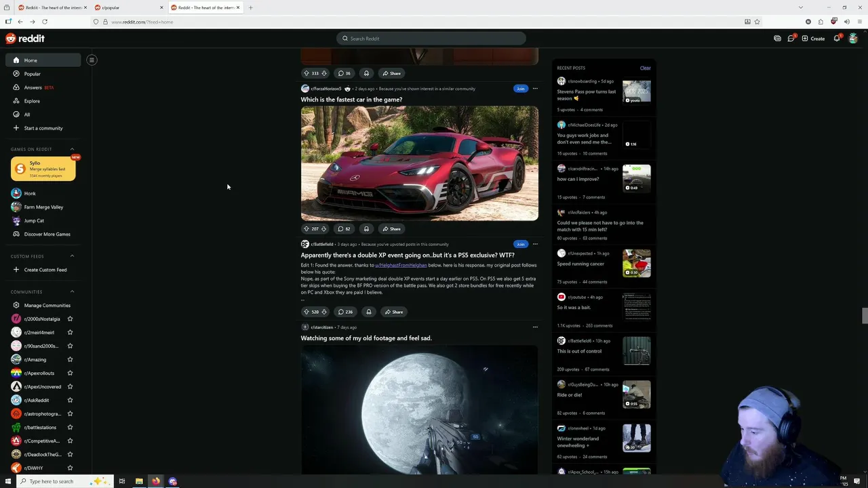
Task: Open the overflow menu for the r/starcitizen post
Action: [x=535, y=327]
